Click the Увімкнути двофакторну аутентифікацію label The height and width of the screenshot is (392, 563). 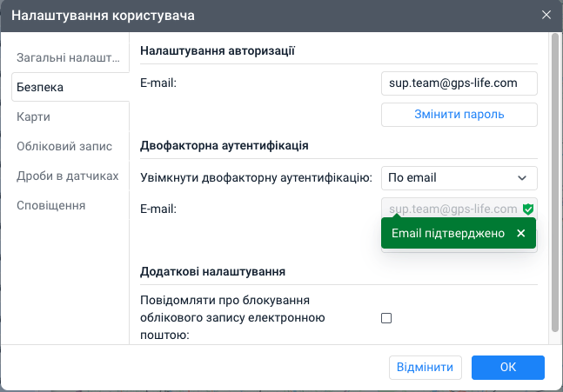pos(256,177)
